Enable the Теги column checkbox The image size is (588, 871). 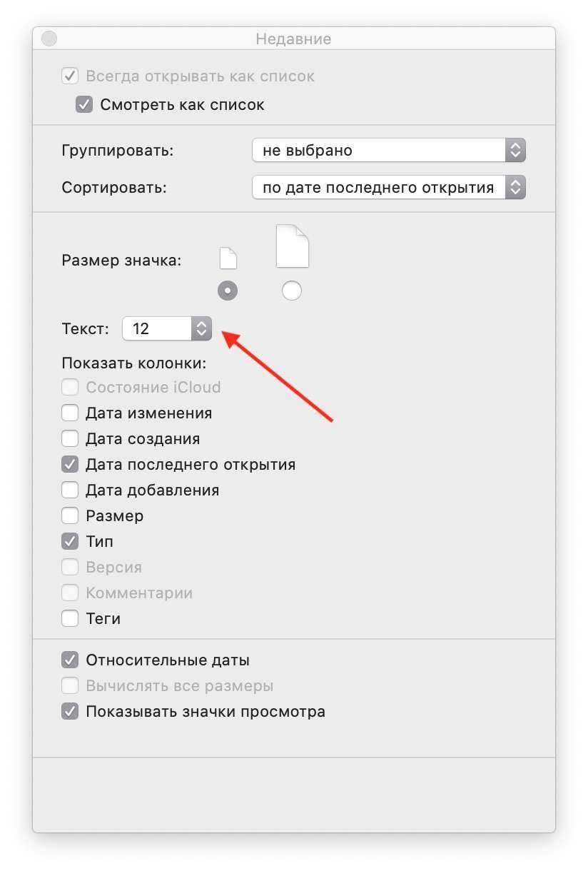[70, 619]
